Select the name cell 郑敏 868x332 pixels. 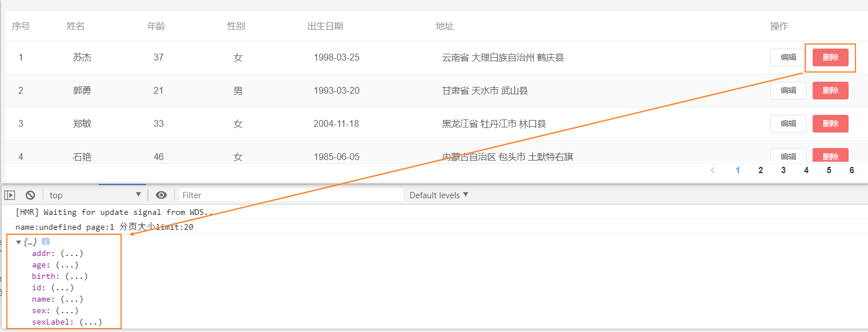pyautogui.click(x=82, y=123)
